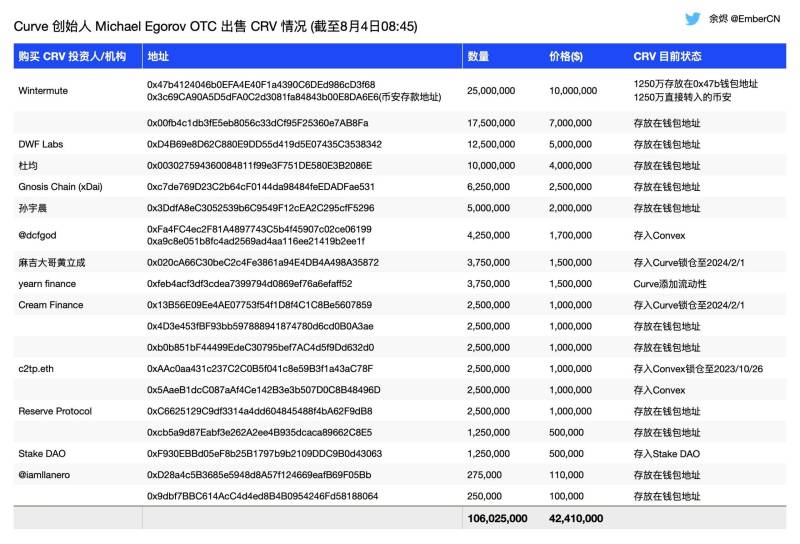This screenshot has width=800, height=544.
Task: Select the 麻吉大哥黄立成 investor name
Action: 52,263
